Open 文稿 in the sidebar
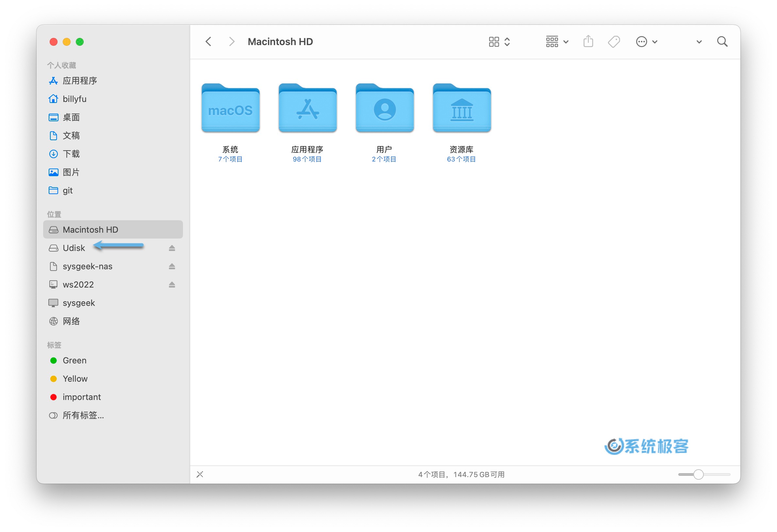The image size is (777, 532). [113, 135]
